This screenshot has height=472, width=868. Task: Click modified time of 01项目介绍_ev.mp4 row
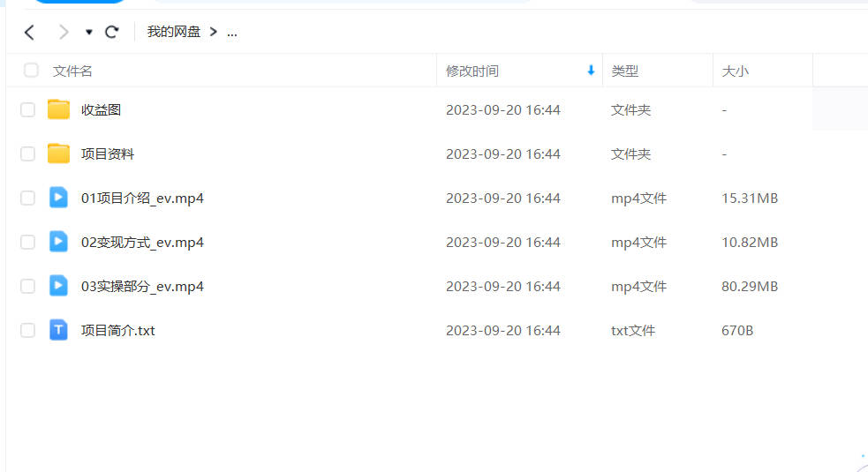click(x=503, y=199)
